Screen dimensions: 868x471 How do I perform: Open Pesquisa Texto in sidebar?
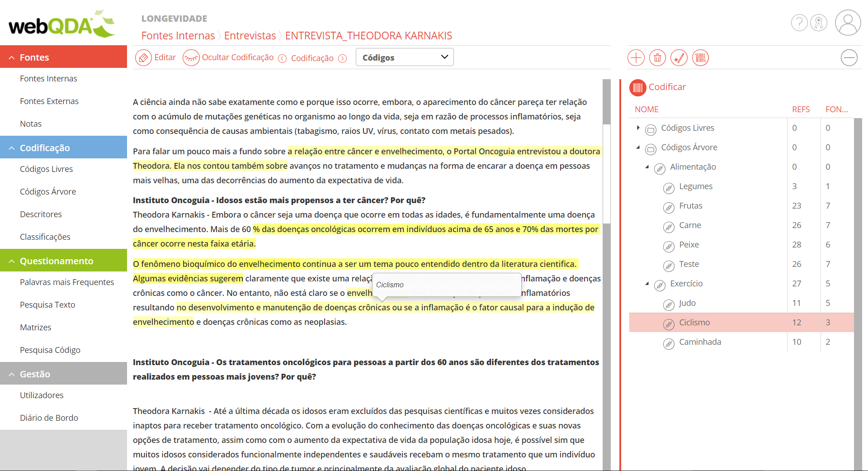coord(47,305)
